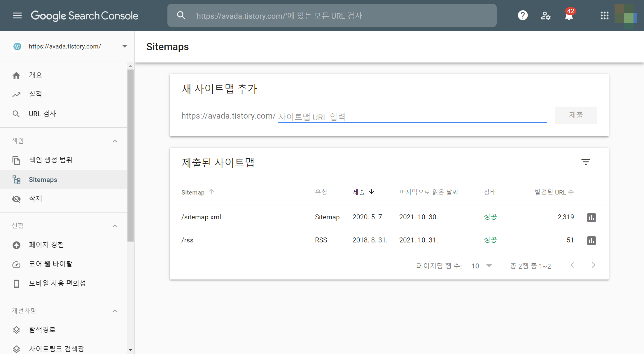Sort table by Sitemap column header
The height and width of the screenshot is (354, 644).
click(x=193, y=192)
